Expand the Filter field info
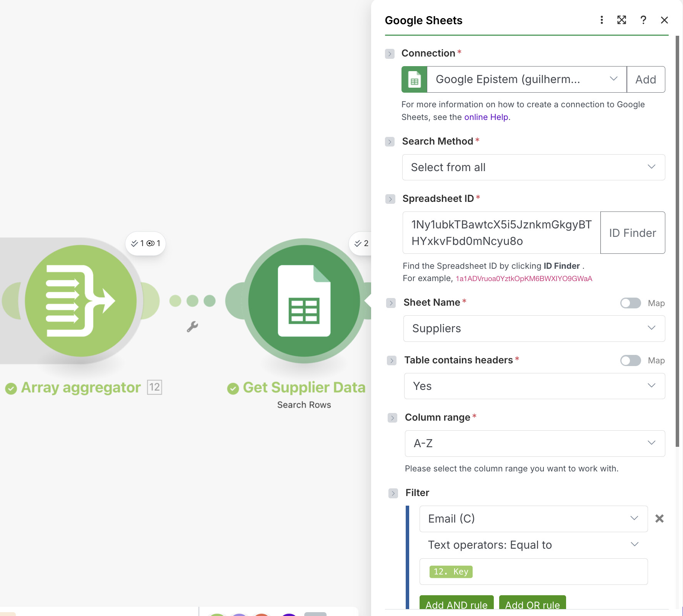The height and width of the screenshot is (616, 683). 393,493
